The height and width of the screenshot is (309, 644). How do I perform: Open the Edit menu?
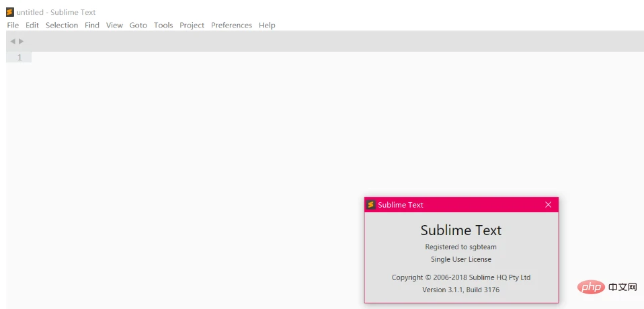click(32, 25)
